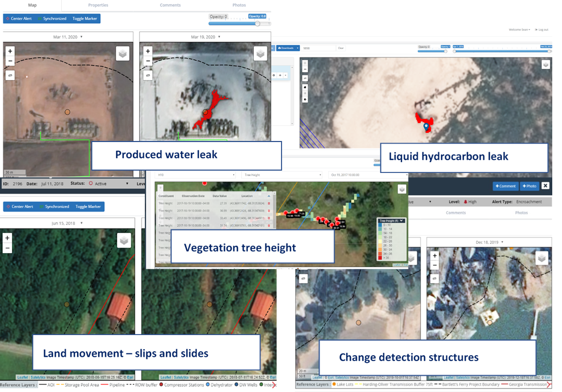Zoom out on the Mar 11, 2020 map
Screen dimensions: 562x392
10,61
